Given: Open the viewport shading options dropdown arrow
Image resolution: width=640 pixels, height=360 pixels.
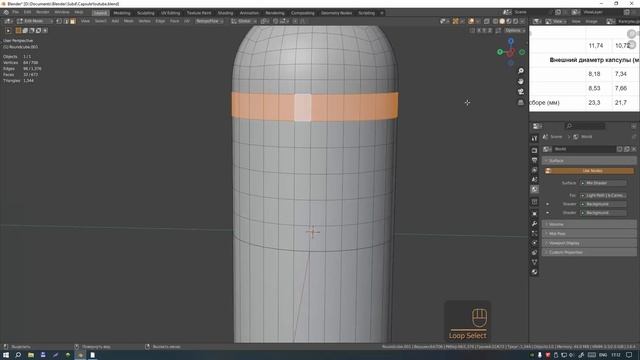Looking at the screenshot, I should click(522, 21).
